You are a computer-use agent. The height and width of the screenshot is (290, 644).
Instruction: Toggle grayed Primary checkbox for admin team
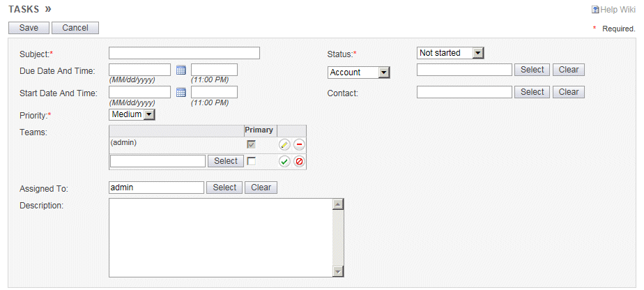pos(252,144)
